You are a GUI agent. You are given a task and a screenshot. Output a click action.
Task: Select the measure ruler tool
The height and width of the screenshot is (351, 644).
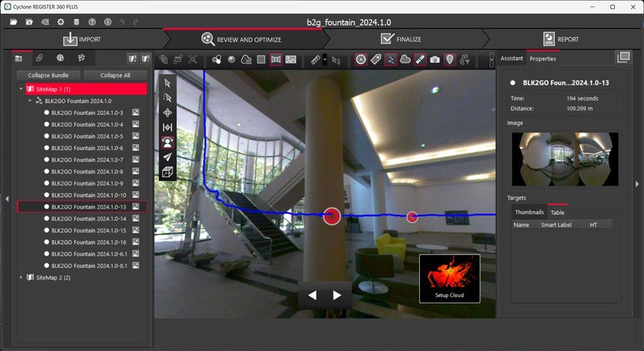click(315, 59)
